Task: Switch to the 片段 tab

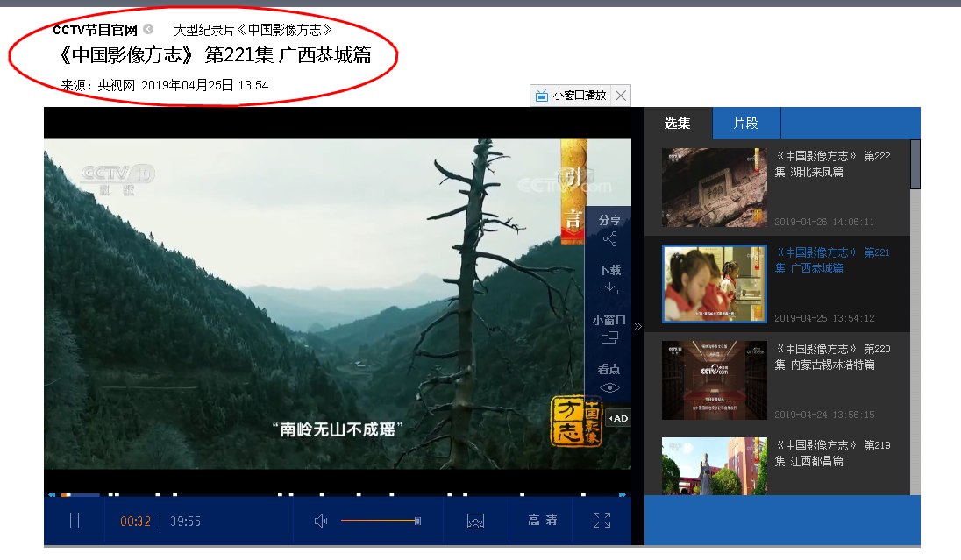Action: click(746, 124)
